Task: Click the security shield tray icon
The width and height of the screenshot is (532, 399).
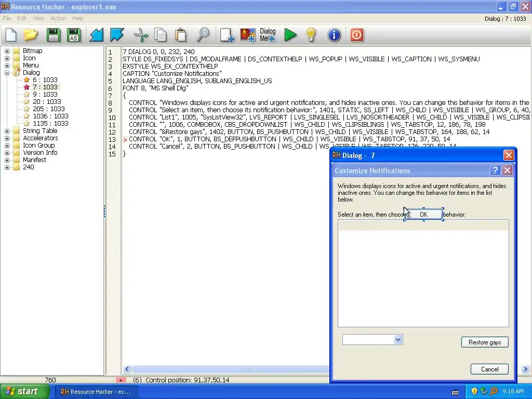Action: [474, 391]
